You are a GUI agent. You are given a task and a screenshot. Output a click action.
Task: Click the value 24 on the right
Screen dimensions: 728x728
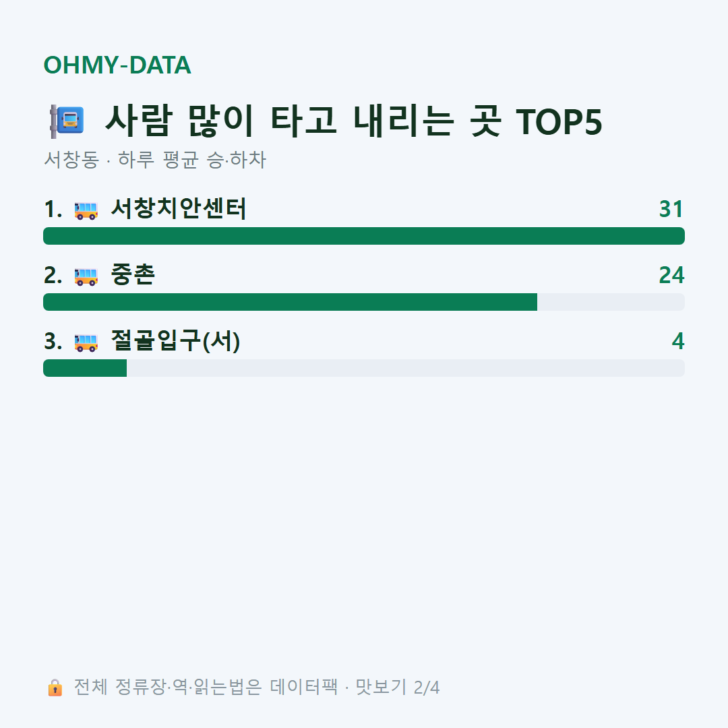pyautogui.click(x=671, y=275)
